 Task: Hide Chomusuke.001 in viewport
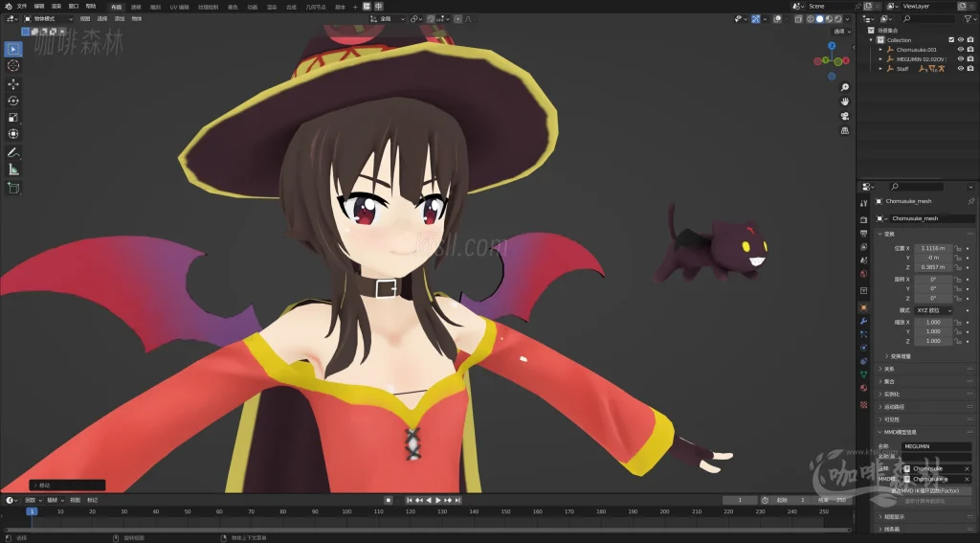[961, 50]
